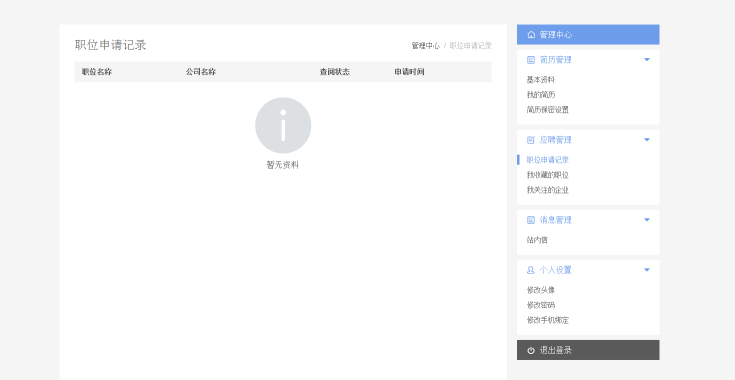Click the 个人设置 section person icon

tap(531, 270)
